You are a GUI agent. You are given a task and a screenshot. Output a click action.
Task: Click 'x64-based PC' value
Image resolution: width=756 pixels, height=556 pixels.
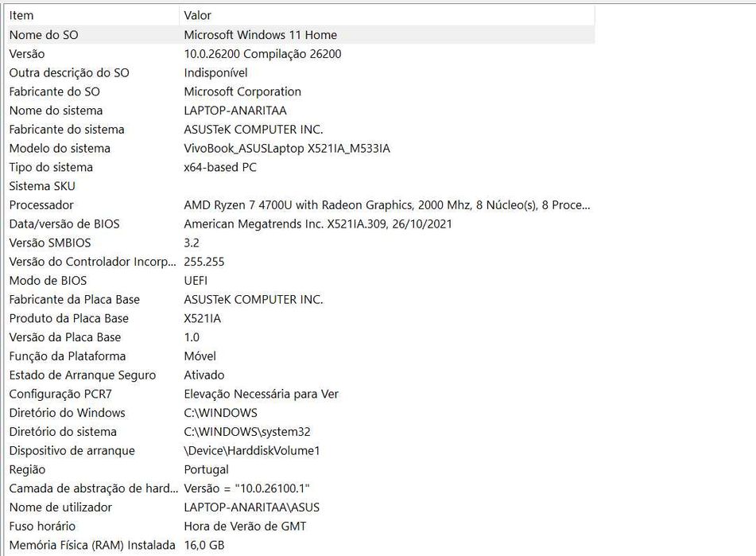coord(220,167)
